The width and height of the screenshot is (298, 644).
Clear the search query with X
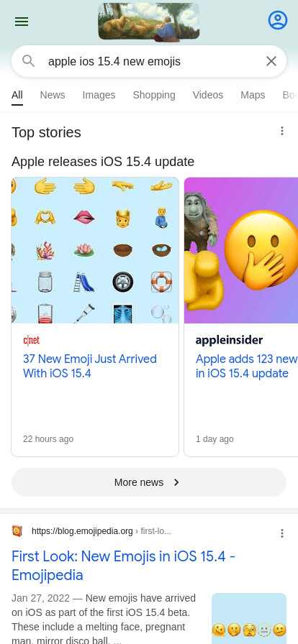click(271, 61)
